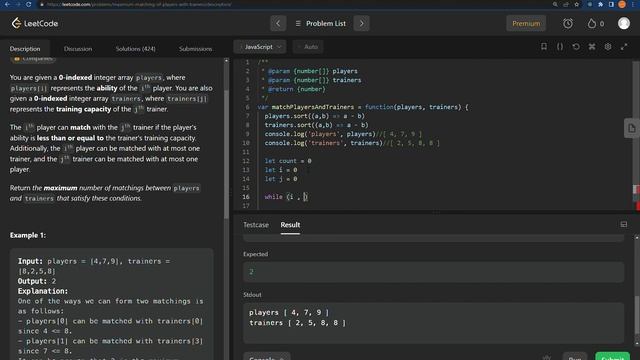Click the bookmark icon in editor toolbar
This screenshot has height=360, width=640.
544,47
